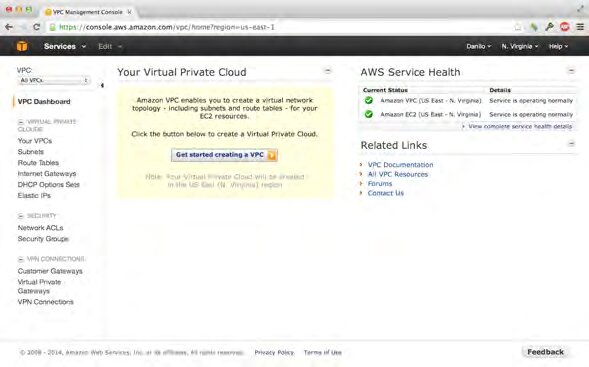The width and height of the screenshot is (589, 367).
Task: Open the Danilo account menu
Action: 479,46
